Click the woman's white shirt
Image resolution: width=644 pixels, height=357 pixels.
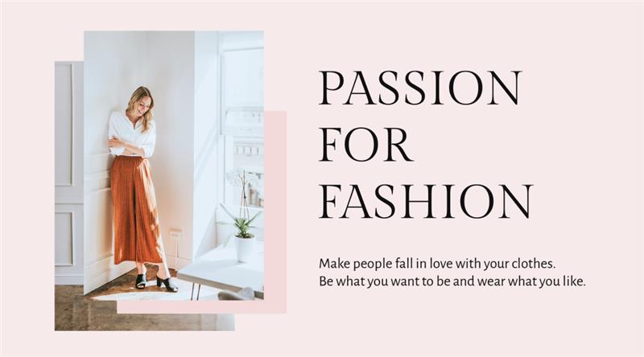(x=132, y=133)
